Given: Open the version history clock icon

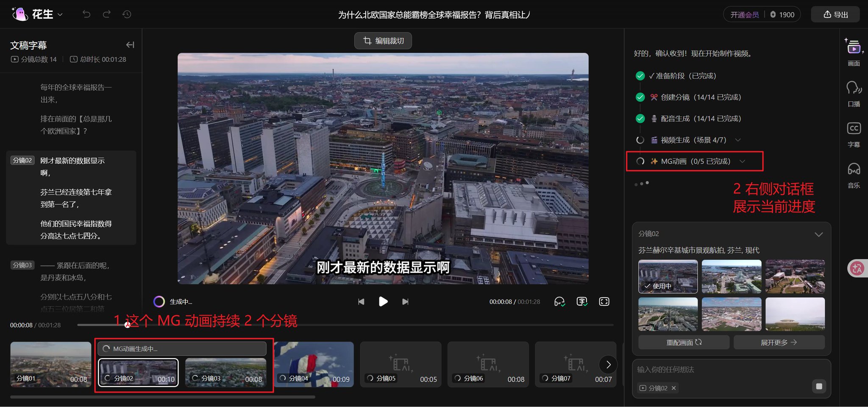Looking at the screenshot, I should [127, 14].
